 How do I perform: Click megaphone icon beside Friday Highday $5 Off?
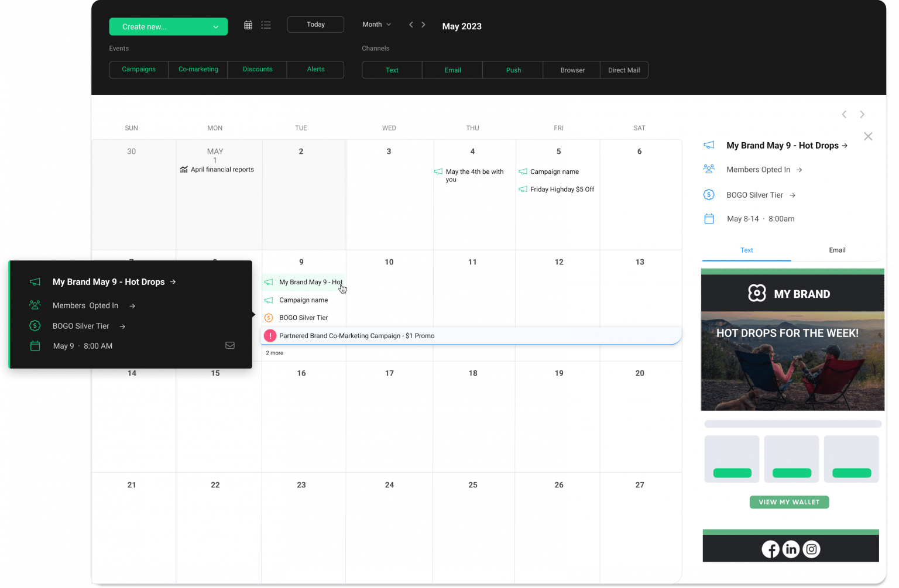pos(523,189)
